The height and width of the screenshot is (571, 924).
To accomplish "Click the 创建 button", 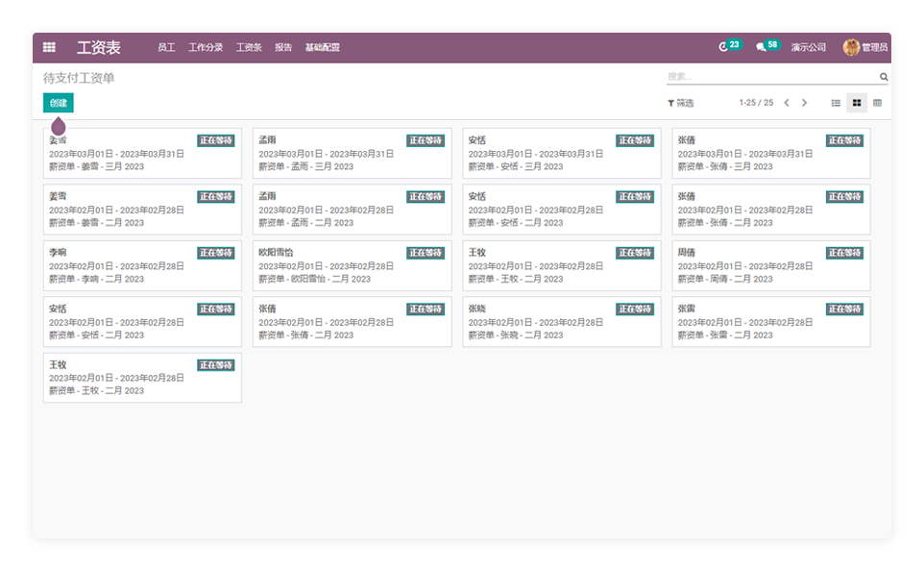I will point(58,103).
